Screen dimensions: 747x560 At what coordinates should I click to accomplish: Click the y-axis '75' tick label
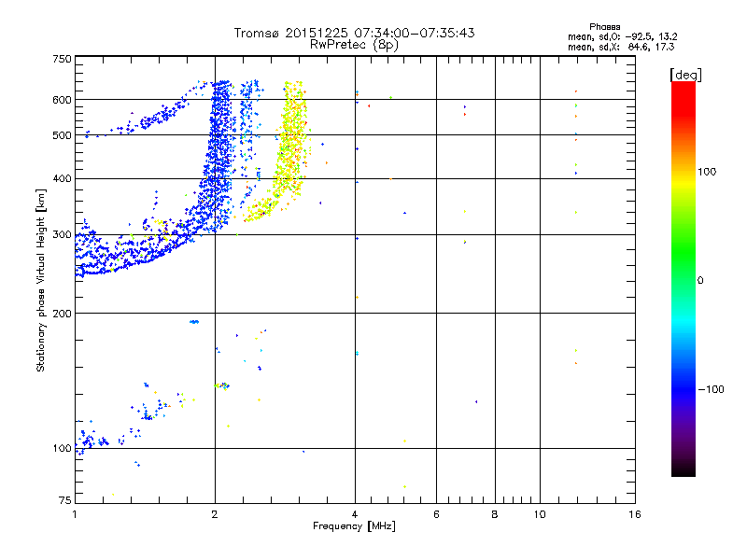pyautogui.click(x=65, y=500)
